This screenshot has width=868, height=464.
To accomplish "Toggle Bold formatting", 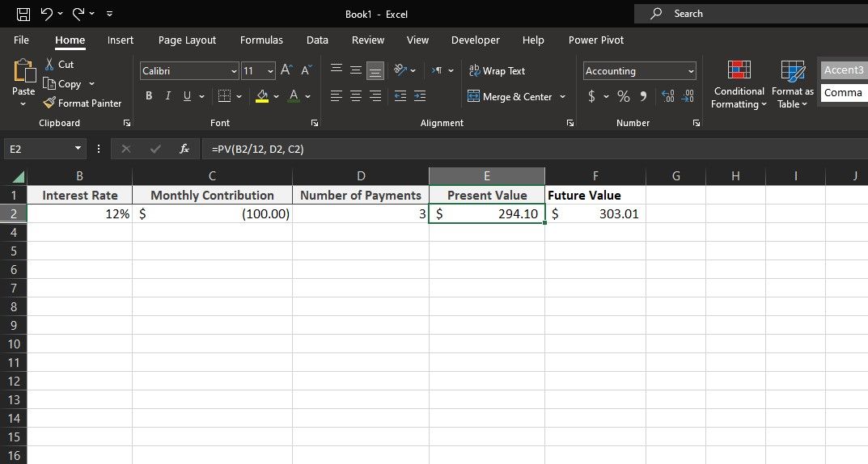I will (149, 96).
